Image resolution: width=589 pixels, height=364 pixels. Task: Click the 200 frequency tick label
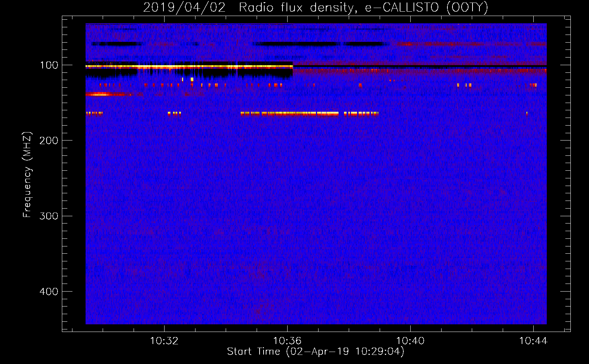pos(49,141)
